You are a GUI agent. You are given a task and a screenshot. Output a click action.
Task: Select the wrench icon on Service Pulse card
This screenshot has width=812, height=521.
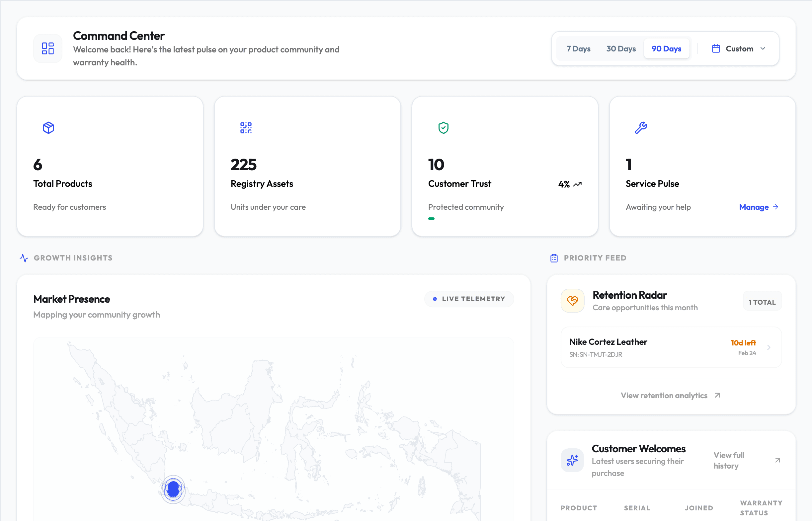pos(641,127)
